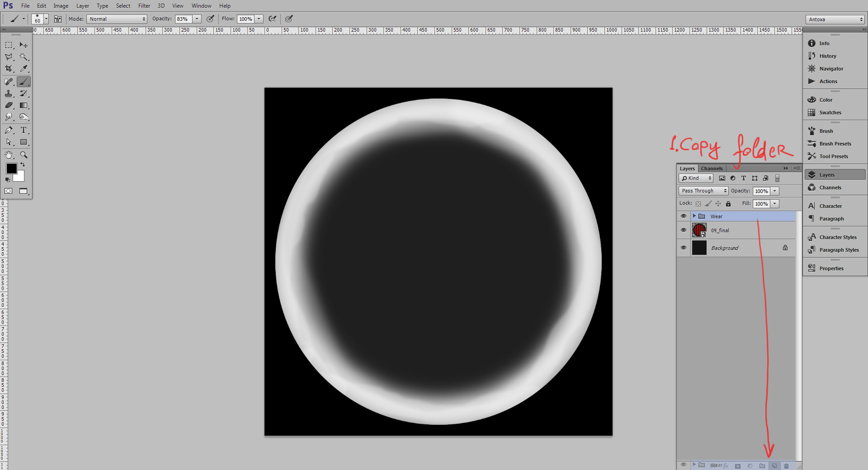Toggle the Brush panel from options bar
Viewport: 868px width, 470px height.
click(x=58, y=19)
